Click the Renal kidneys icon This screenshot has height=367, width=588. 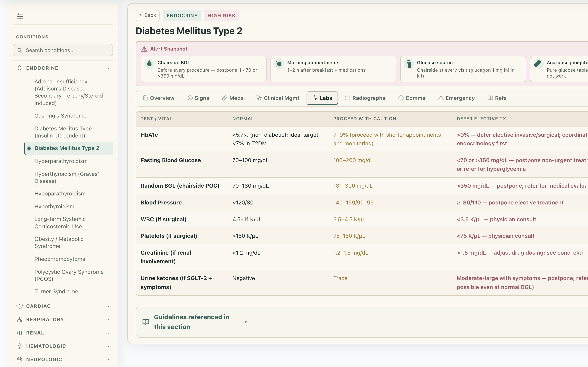(x=20, y=333)
